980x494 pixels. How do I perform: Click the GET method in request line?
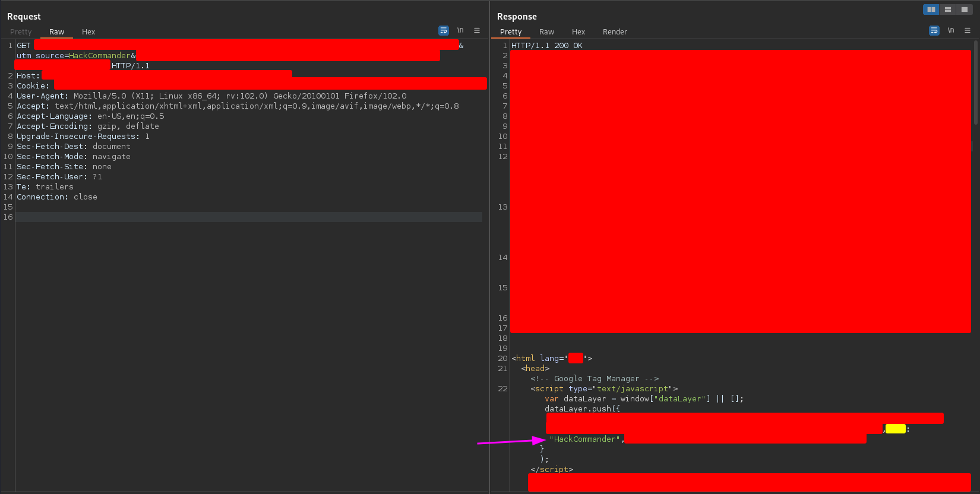[24, 46]
